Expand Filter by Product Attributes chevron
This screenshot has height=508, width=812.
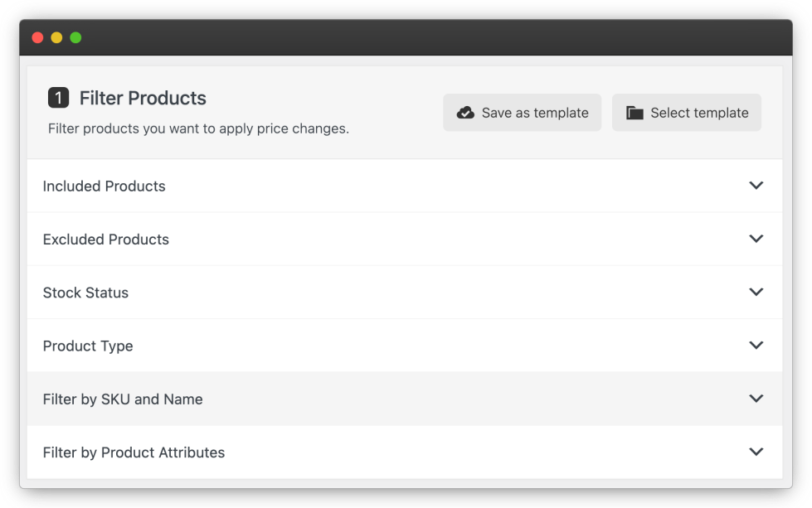[756, 452]
